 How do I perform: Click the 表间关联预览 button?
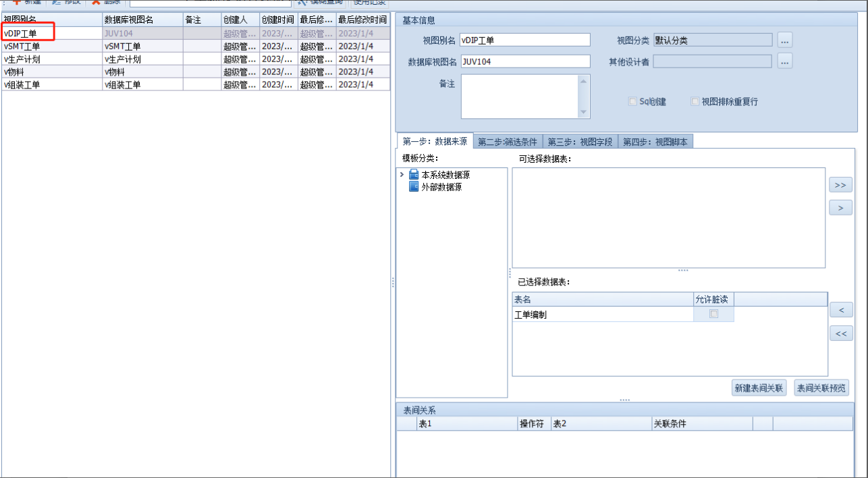(x=821, y=388)
